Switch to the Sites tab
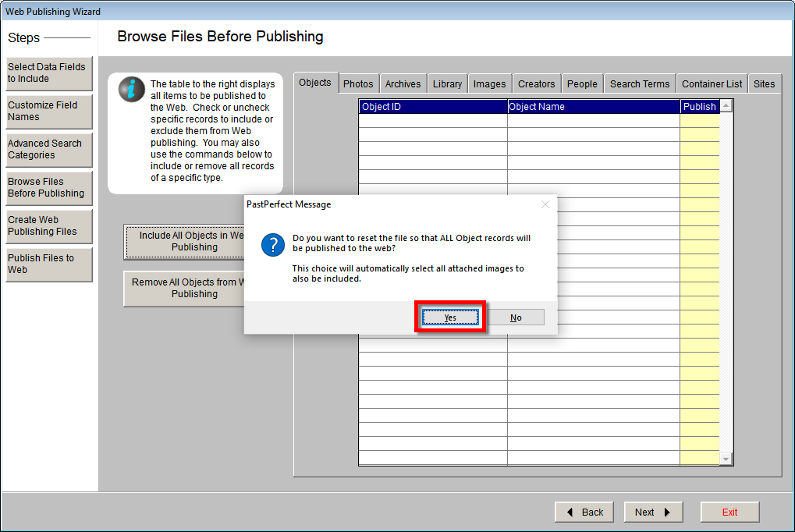Image resolution: width=795 pixels, height=532 pixels. click(764, 84)
